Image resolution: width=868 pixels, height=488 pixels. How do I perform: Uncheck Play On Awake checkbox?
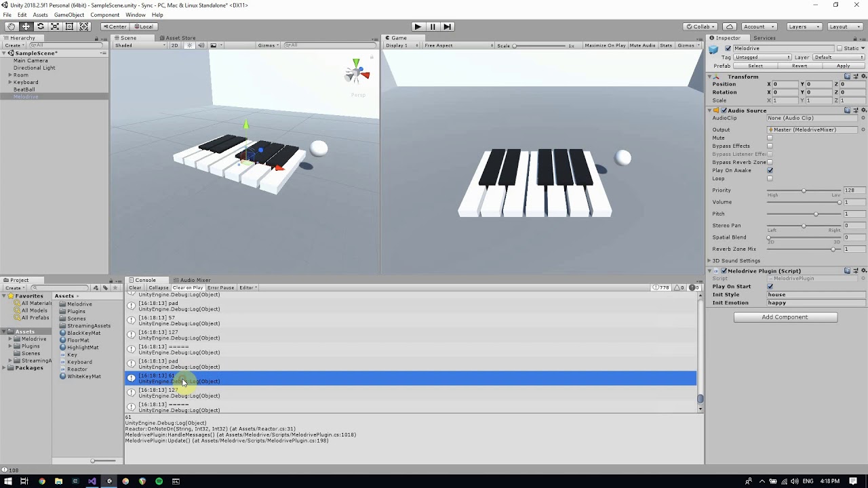click(x=770, y=170)
